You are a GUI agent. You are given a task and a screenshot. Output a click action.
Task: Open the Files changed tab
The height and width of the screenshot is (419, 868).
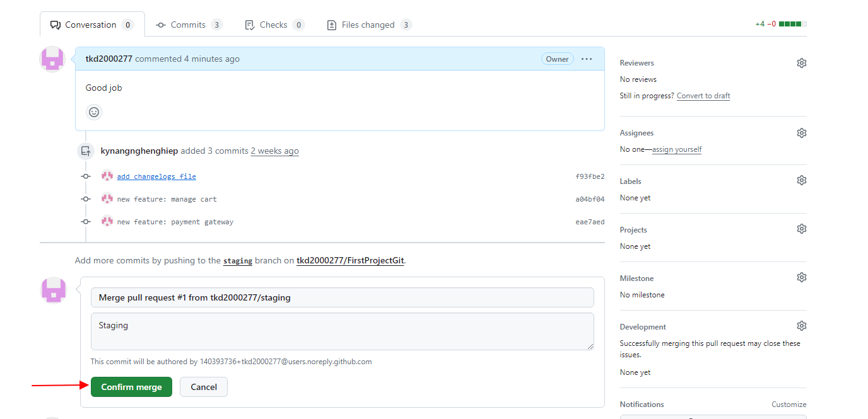tap(368, 25)
